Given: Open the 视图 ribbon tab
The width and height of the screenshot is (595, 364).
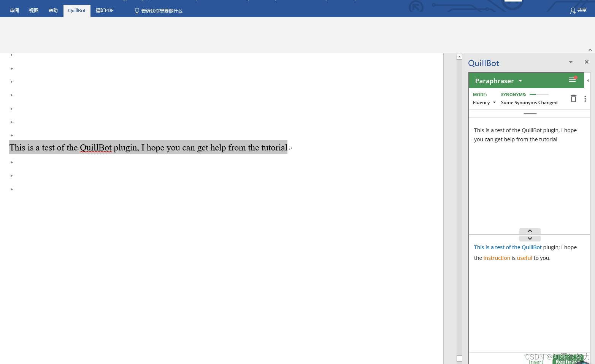Looking at the screenshot, I should [34, 11].
